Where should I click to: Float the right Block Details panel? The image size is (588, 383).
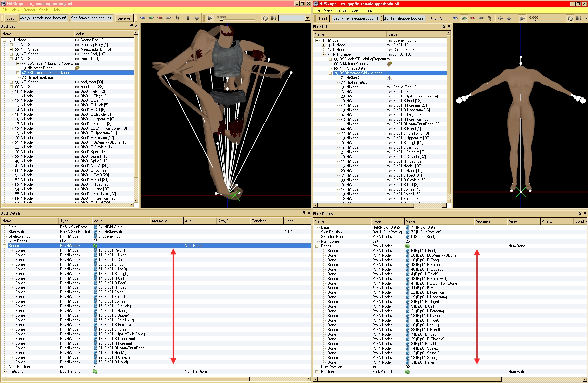580,213
